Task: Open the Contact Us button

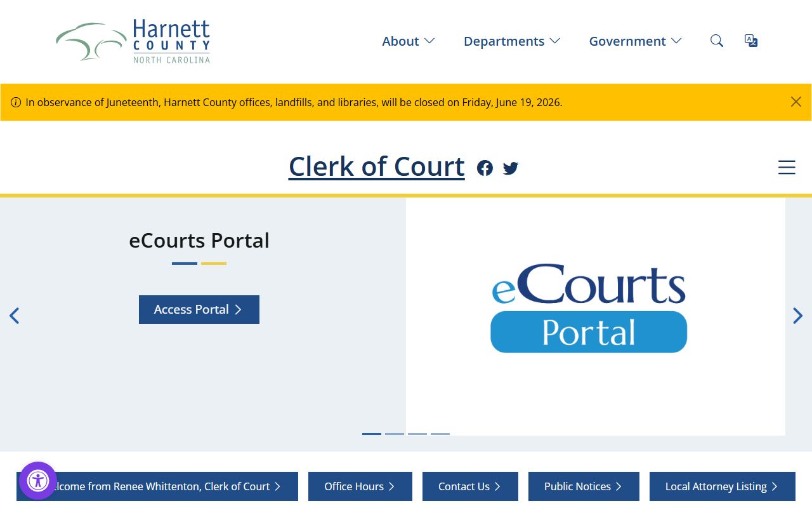Action: pyautogui.click(x=470, y=486)
